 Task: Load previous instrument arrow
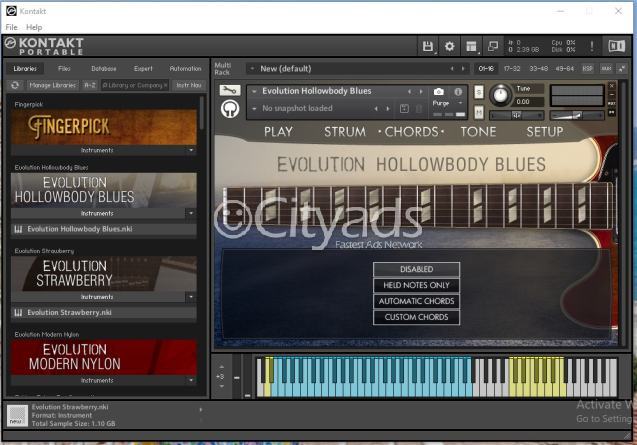[x=410, y=92]
